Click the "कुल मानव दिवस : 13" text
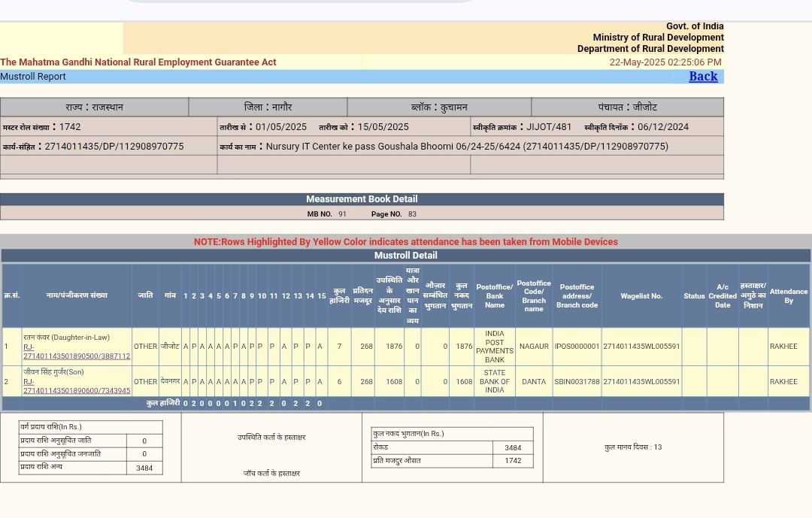 click(x=633, y=447)
